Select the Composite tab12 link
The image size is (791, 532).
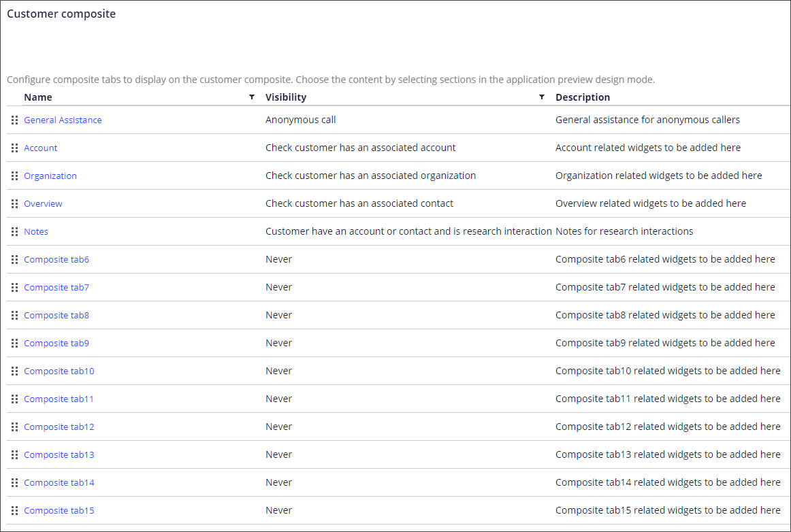click(x=59, y=427)
